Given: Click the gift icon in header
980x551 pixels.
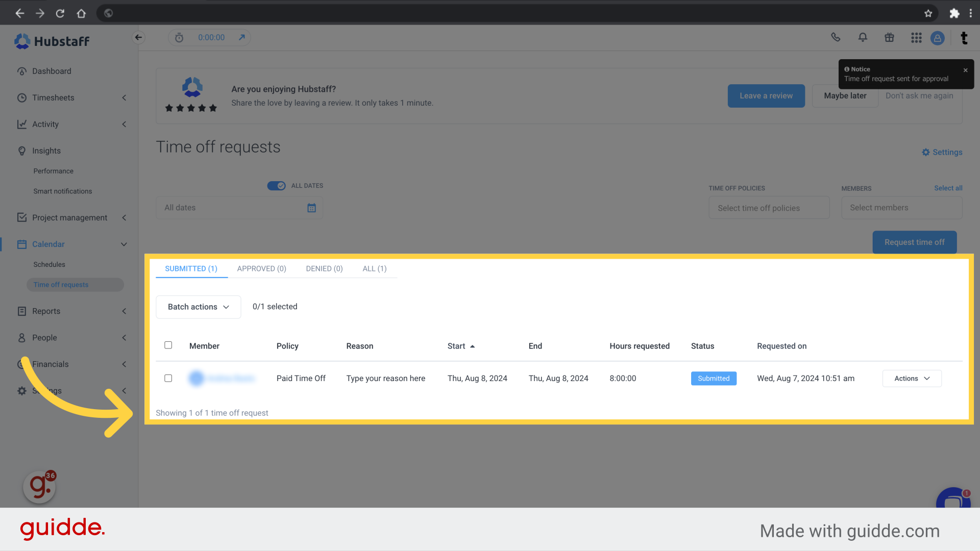Looking at the screenshot, I should pyautogui.click(x=889, y=37).
